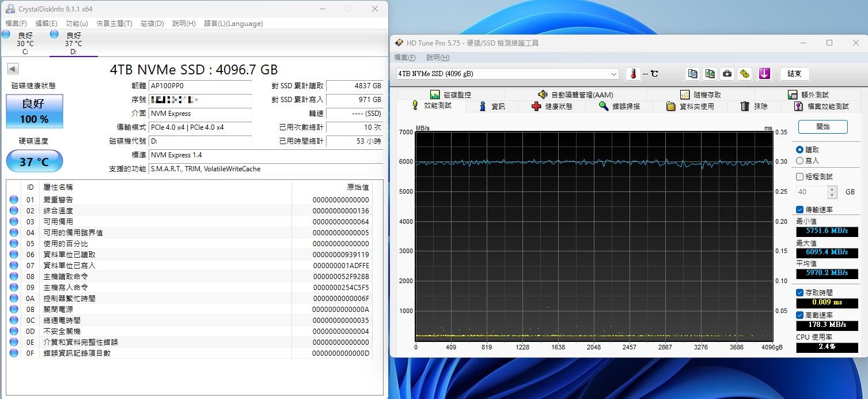This screenshot has width=868, height=399.
Task: Open HD Tune 說明(H) menu
Action: [x=438, y=58]
